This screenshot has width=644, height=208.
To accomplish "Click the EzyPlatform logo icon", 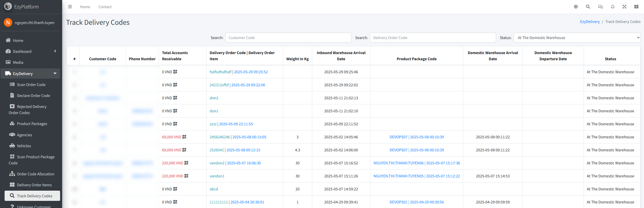I will click(8, 6).
